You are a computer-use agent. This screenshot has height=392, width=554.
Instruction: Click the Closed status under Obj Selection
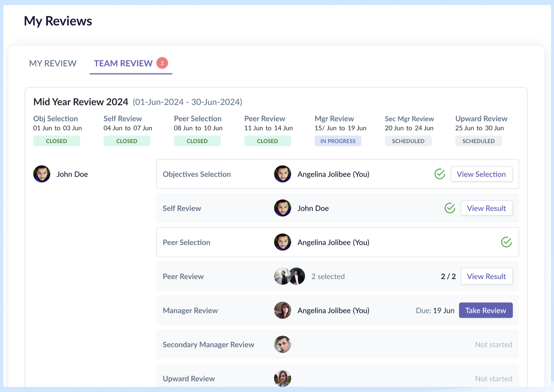[x=57, y=141]
